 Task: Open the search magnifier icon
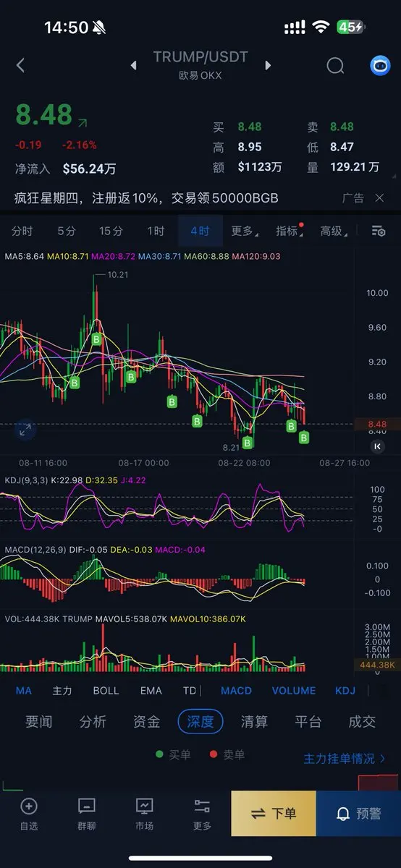[335, 66]
